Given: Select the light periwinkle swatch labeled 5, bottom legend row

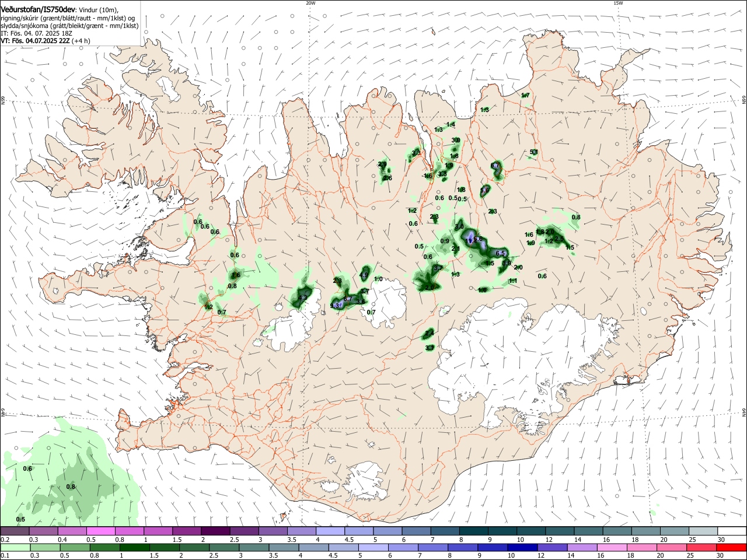Looking at the screenshot, I should pos(373,547).
